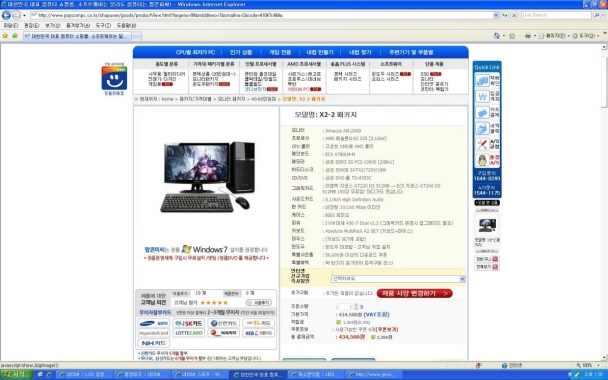Open the internet signup discount dropdown
The height and width of the screenshot is (380, 608).
click(x=398, y=278)
